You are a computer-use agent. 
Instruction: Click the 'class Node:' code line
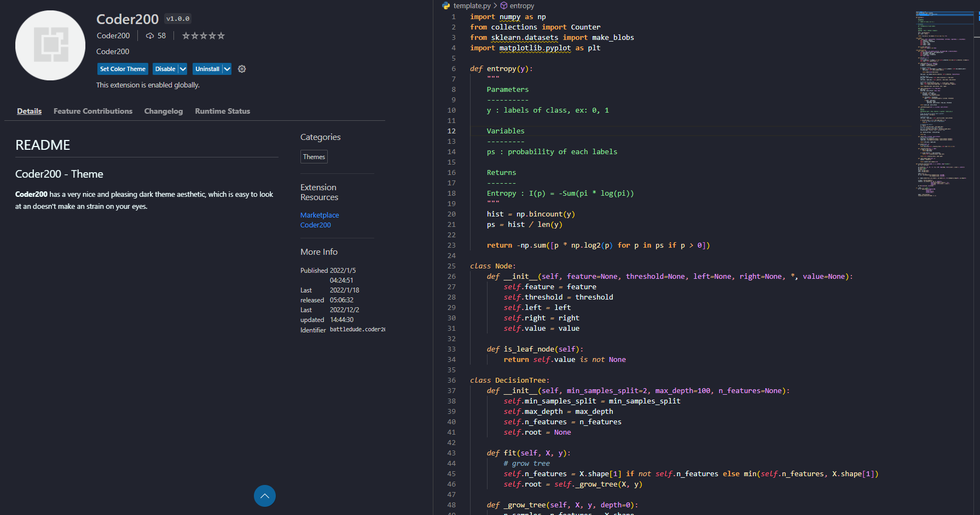(493, 266)
